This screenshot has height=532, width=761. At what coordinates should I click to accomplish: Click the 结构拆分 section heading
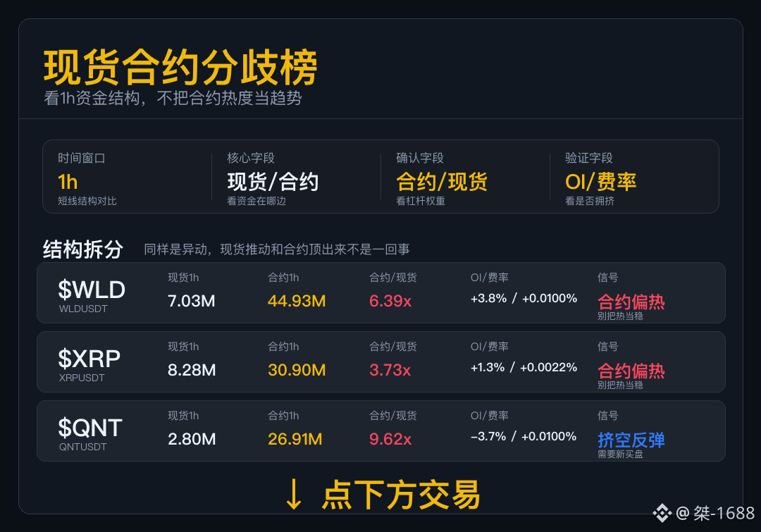[83, 249]
